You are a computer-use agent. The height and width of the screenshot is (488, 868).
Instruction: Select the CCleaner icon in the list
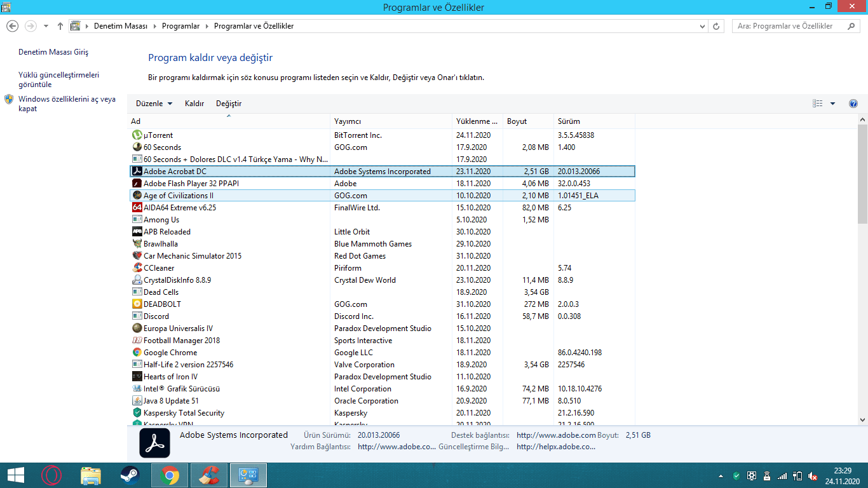tap(137, 268)
